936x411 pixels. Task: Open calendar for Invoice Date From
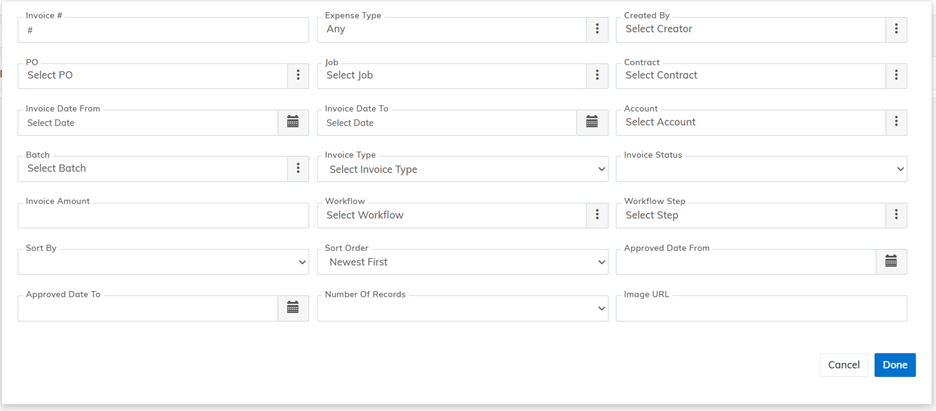coord(293,122)
